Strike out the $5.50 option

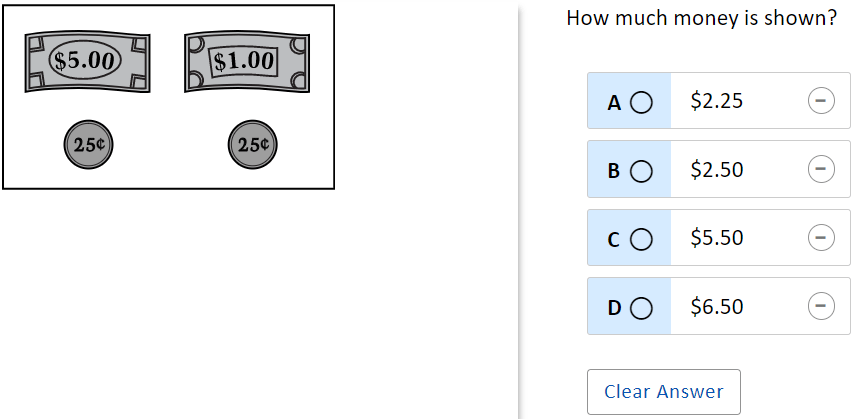pyautogui.click(x=820, y=238)
